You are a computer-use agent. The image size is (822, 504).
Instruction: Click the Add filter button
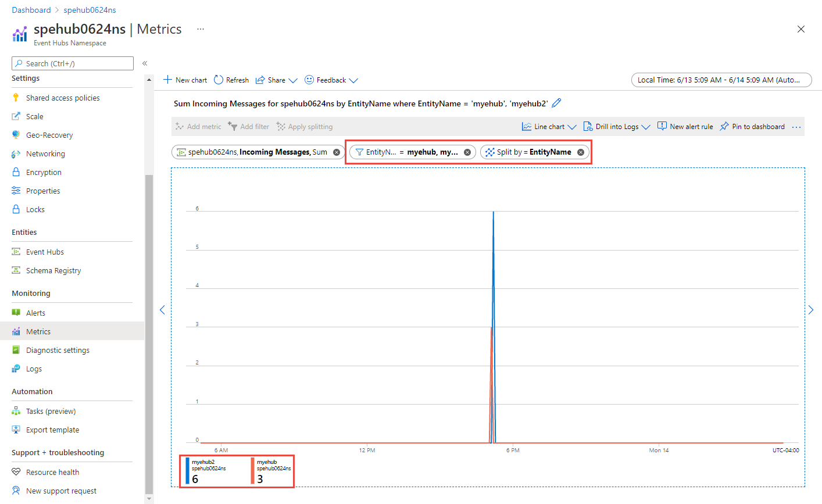(249, 127)
